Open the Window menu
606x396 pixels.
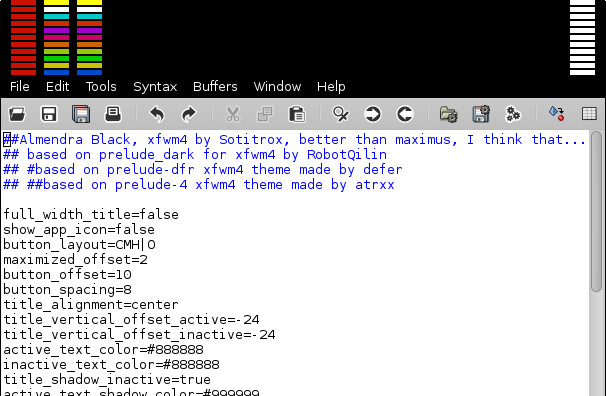pos(277,87)
